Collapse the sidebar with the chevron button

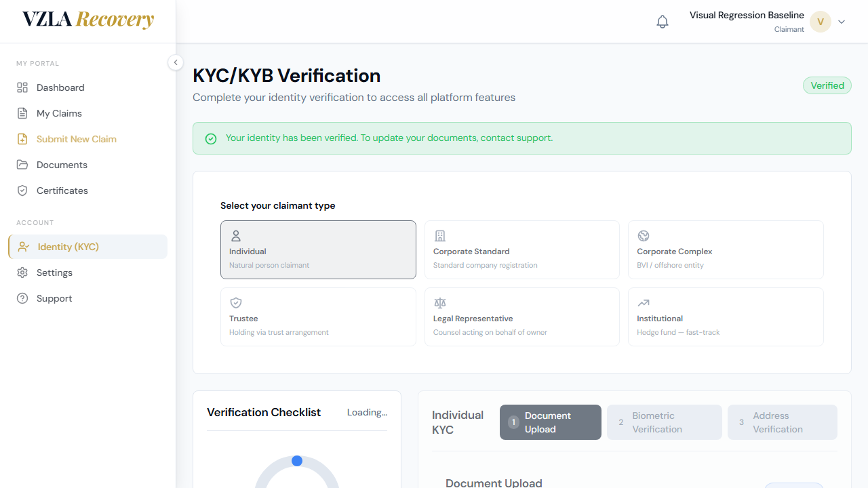click(176, 62)
